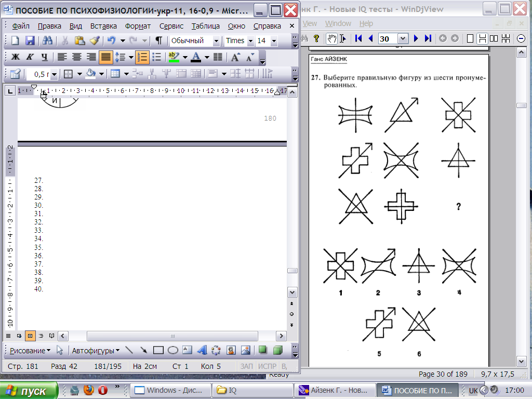Go to first page in WinDjView

click(x=358, y=38)
